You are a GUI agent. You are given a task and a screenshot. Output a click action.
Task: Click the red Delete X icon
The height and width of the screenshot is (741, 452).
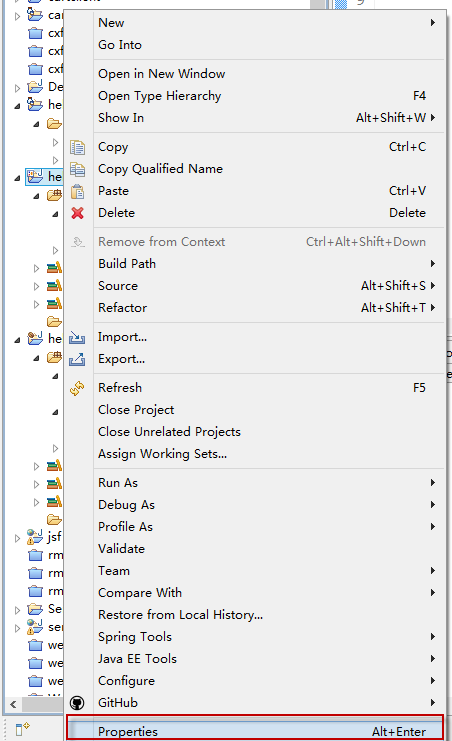pyautogui.click(x=78, y=213)
